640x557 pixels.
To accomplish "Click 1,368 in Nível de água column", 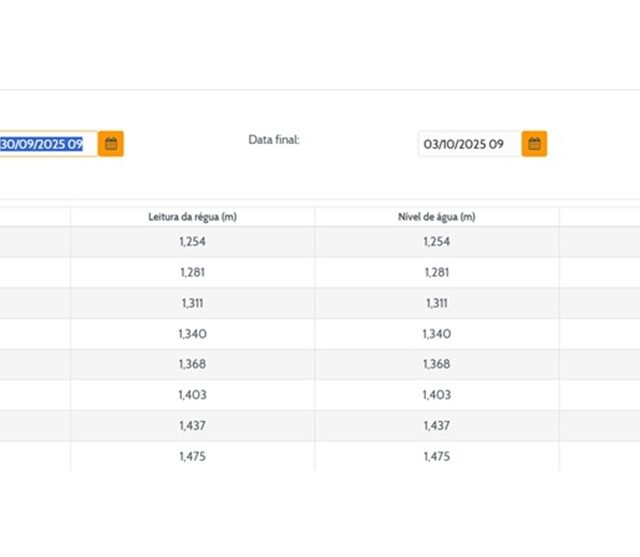I will coord(436,364).
